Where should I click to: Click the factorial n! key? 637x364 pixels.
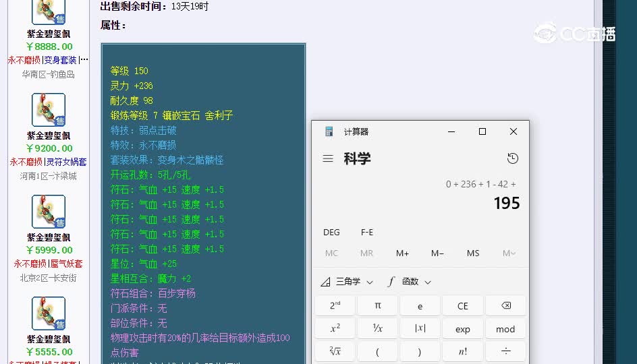click(463, 351)
